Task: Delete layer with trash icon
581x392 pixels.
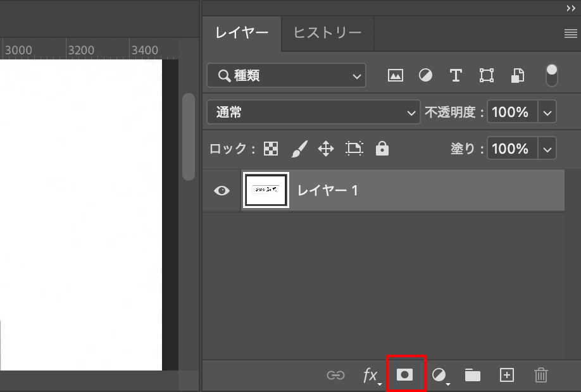Action: [540, 376]
